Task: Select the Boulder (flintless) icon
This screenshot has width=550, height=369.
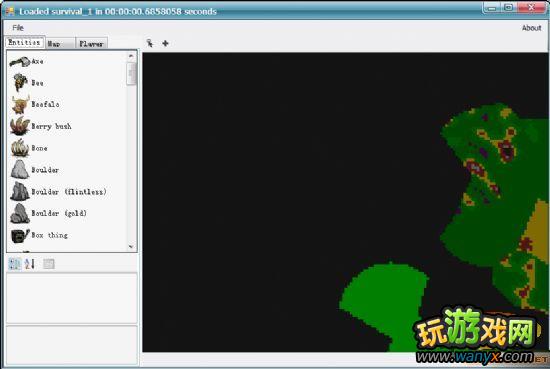Action: [20, 192]
